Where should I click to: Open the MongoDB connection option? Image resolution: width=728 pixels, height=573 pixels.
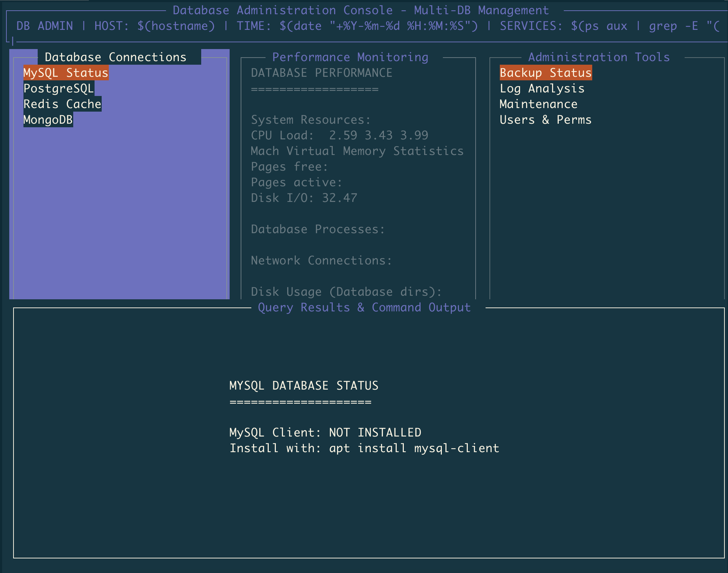tap(48, 119)
